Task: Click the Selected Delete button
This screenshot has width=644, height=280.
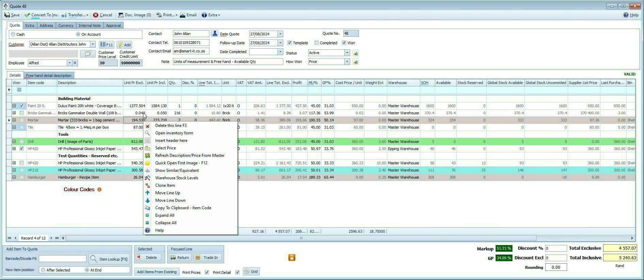Action: point(149,258)
